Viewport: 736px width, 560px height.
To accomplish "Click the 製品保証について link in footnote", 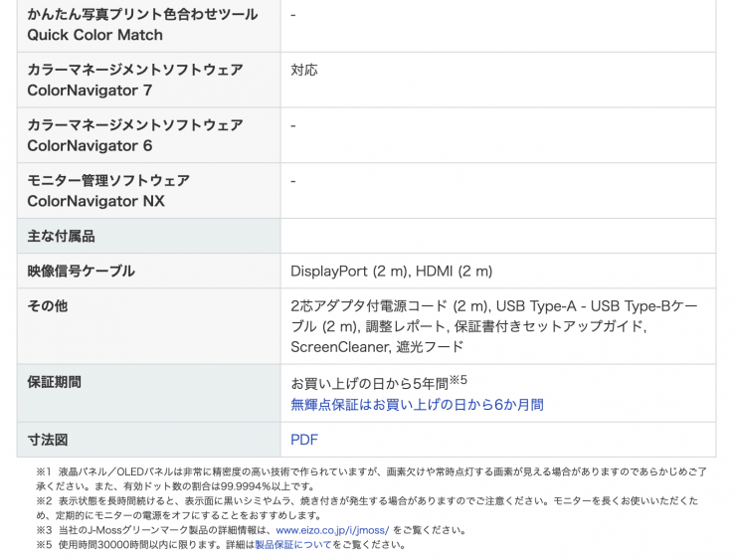I will coord(292,545).
